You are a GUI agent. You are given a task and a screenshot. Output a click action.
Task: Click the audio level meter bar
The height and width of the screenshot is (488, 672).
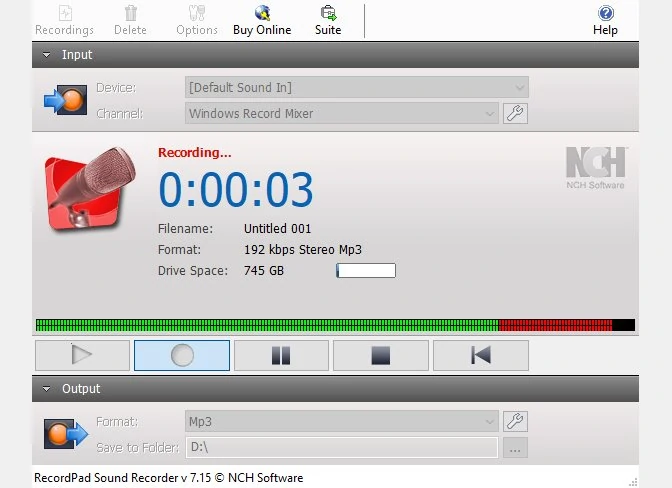(x=335, y=325)
